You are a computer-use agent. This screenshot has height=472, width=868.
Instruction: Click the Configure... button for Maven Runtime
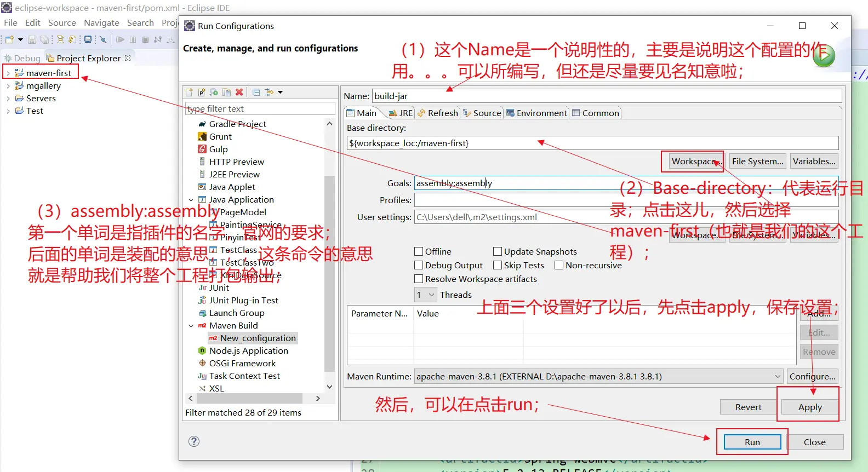click(813, 377)
